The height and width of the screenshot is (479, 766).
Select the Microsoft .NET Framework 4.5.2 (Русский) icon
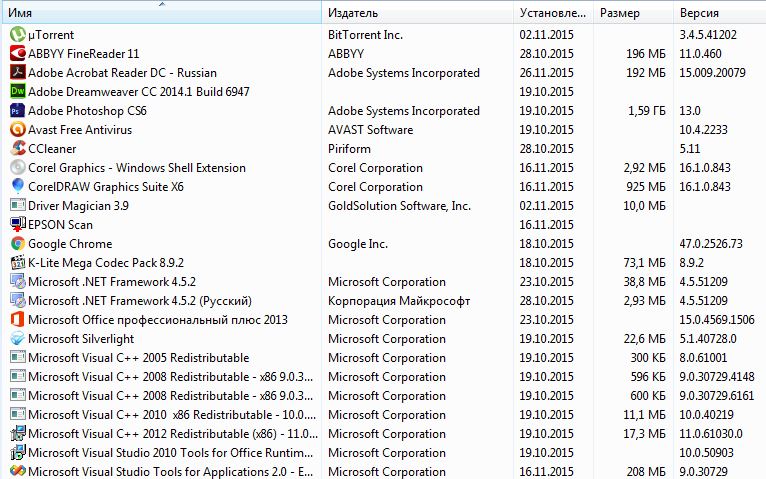18,300
